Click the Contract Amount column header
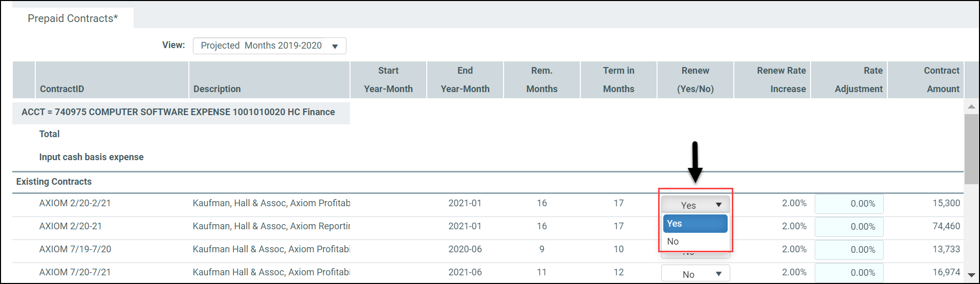Screen dimensions: 980x284 (926, 80)
